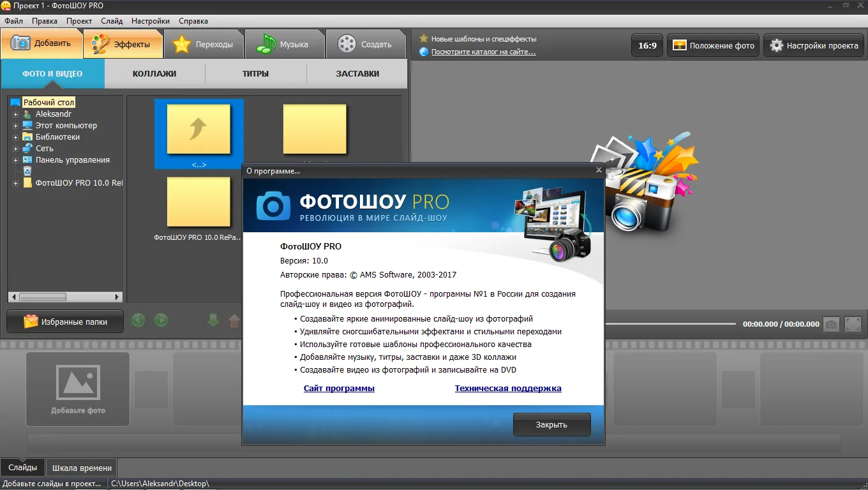Screen dimensions: 868x490
Task: Open the Сайт программы link
Action: (339, 389)
